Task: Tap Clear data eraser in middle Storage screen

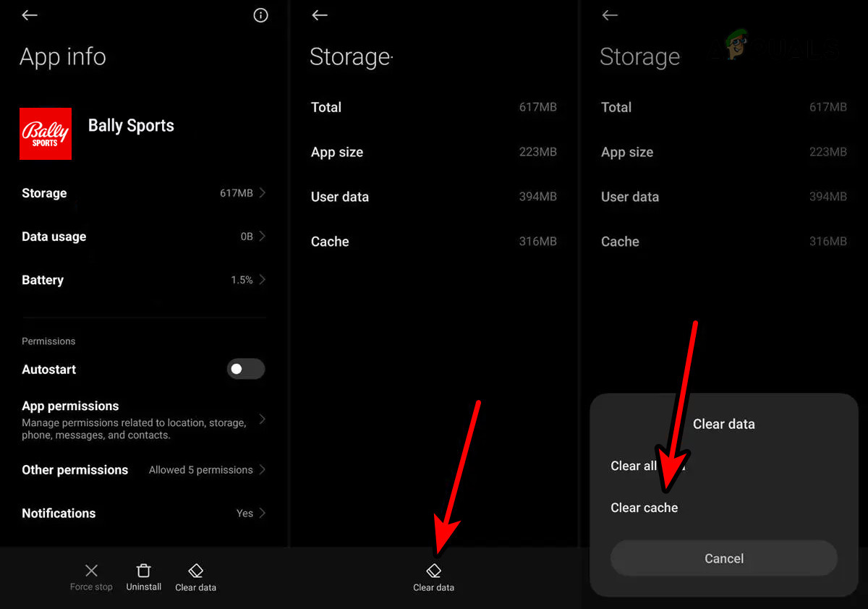Action: (433, 572)
